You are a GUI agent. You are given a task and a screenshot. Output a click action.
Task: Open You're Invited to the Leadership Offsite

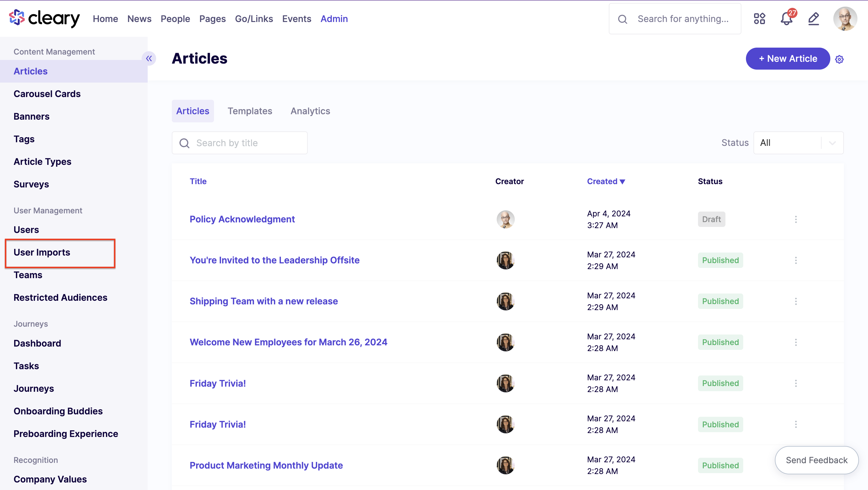(x=274, y=260)
